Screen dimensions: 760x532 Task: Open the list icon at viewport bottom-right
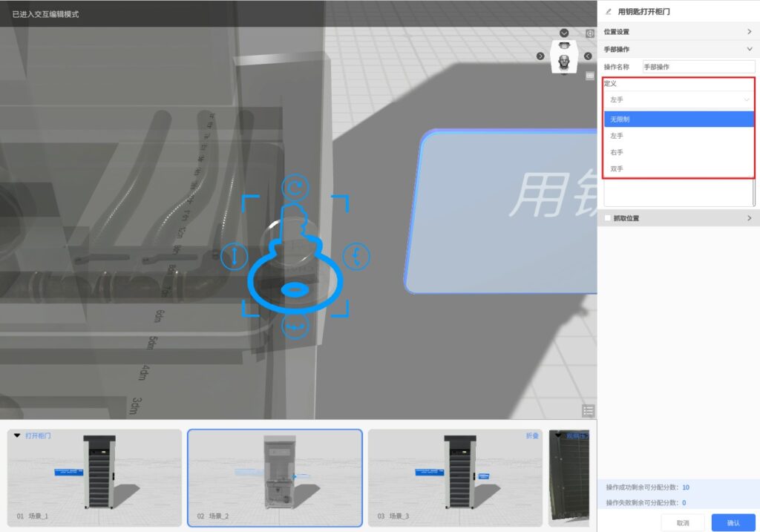pos(589,410)
